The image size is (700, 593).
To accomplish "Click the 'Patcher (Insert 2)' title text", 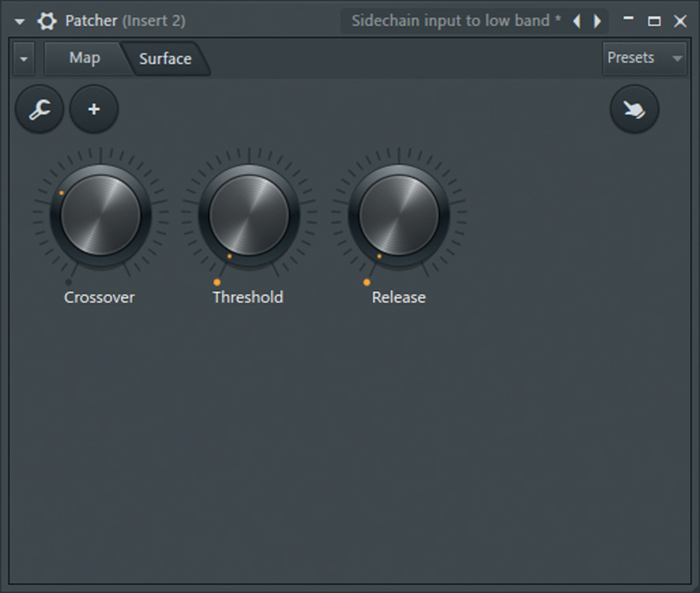I will (125, 21).
